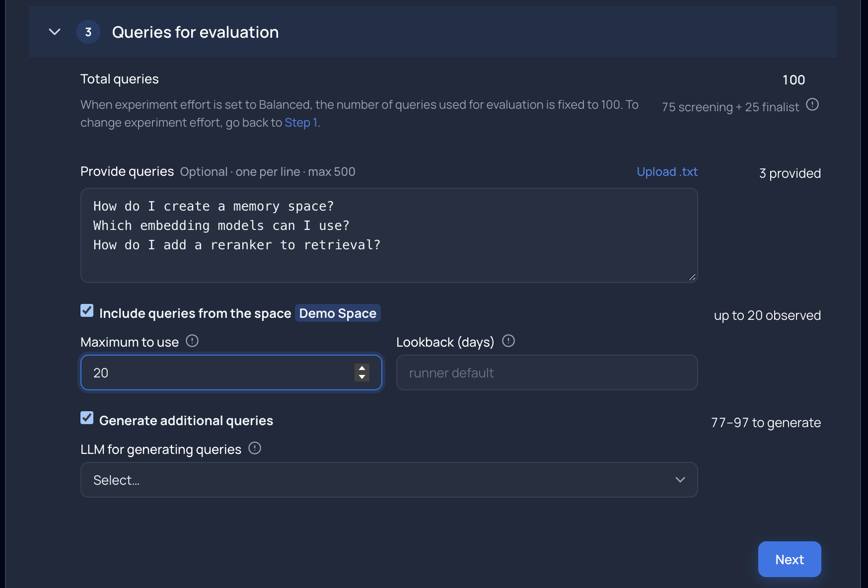Viewport: 868px width, 588px height.
Task: Click the 'Total queries' label
Action: pyautogui.click(x=120, y=79)
